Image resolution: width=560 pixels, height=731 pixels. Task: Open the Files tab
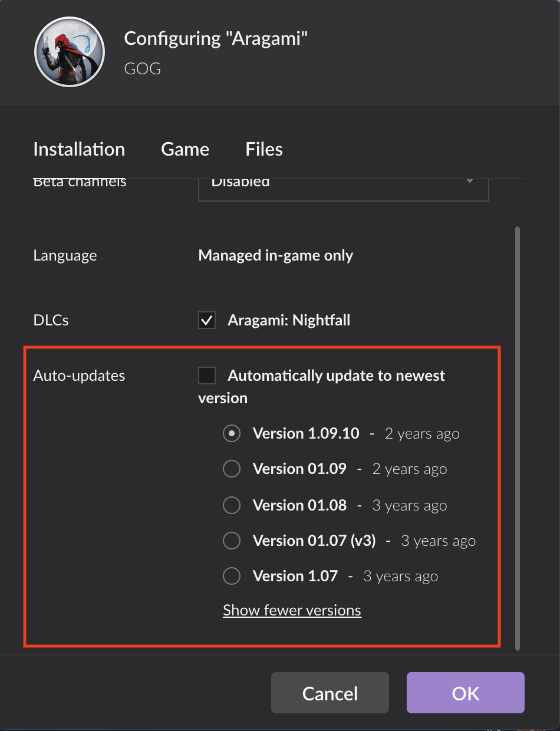click(x=264, y=149)
